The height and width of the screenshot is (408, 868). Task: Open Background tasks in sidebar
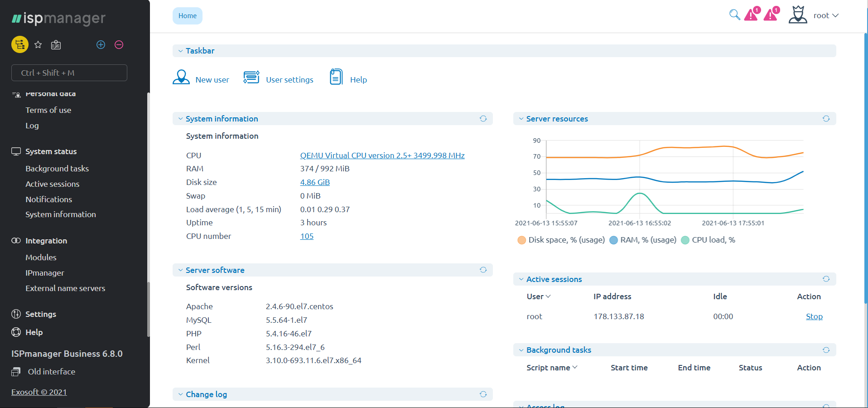click(x=57, y=169)
